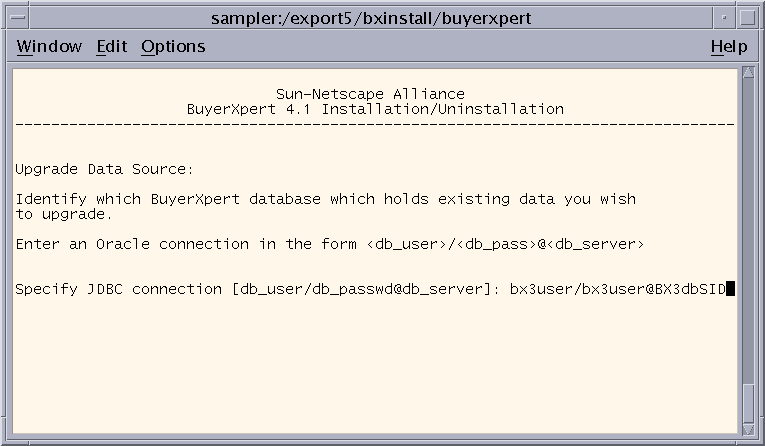This screenshot has width=765, height=446.
Task: Click the entered value 'bx3user/bx3user@BX3dbSID'
Action: pos(618,289)
